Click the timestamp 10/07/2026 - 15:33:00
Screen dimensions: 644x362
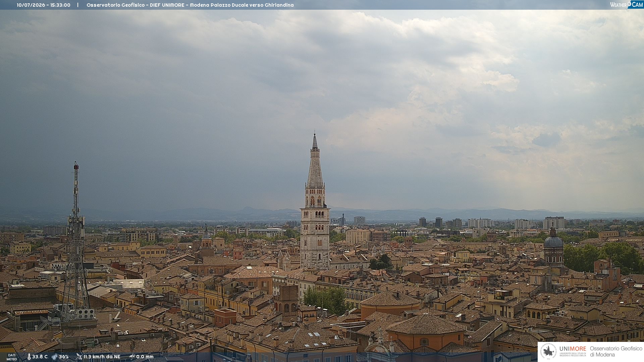click(44, 5)
